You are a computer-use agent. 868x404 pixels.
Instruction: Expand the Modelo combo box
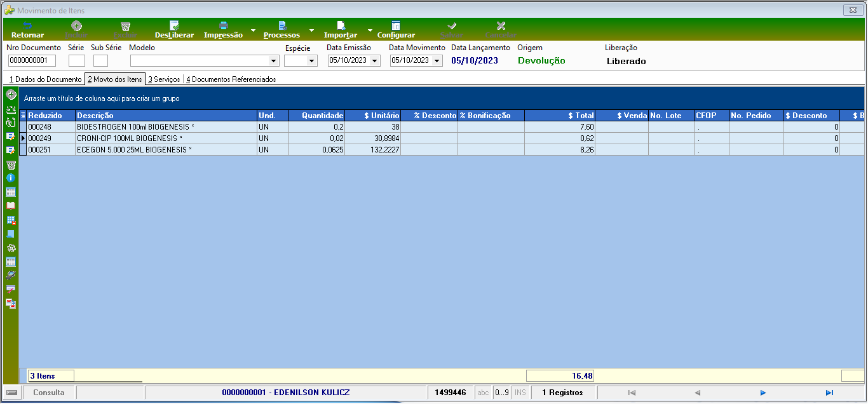click(274, 61)
